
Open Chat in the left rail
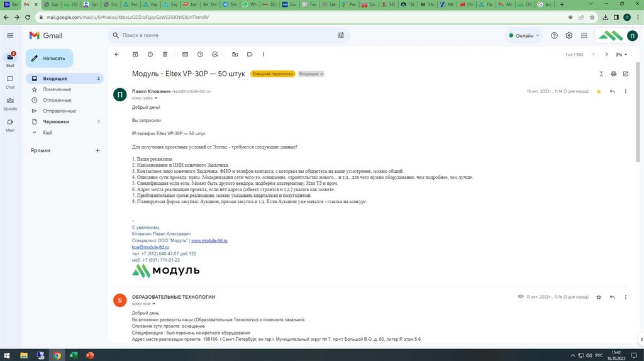pos(10,82)
